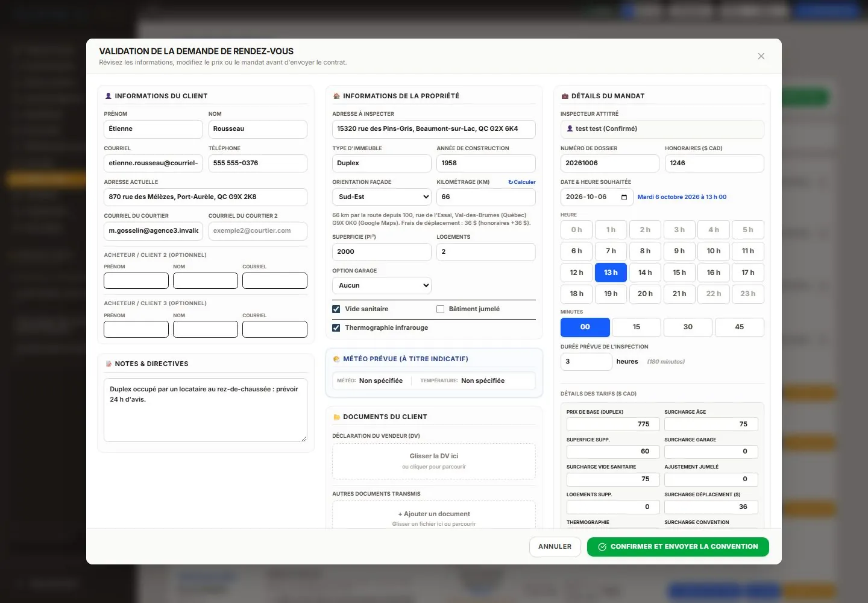The height and width of the screenshot is (603, 868).
Task: Click the Prénom field containing Étienne
Action: [x=153, y=129]
